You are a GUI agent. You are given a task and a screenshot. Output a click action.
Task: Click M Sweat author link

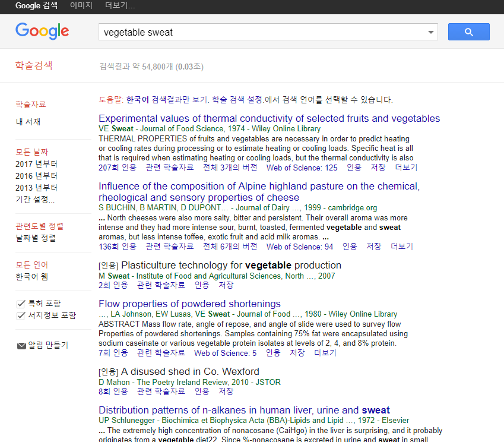pos(114,276)
